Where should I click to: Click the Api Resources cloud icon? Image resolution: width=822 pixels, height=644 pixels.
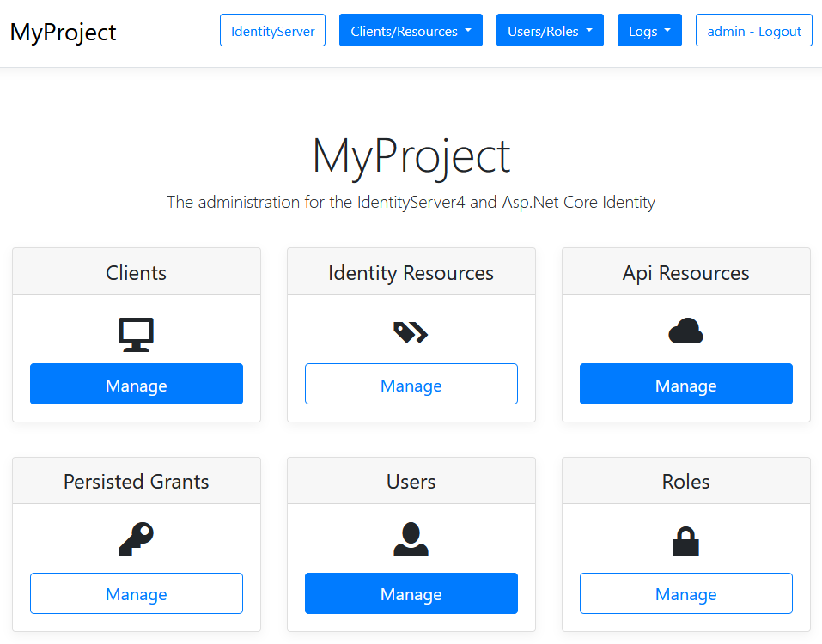tap(685, 331)
